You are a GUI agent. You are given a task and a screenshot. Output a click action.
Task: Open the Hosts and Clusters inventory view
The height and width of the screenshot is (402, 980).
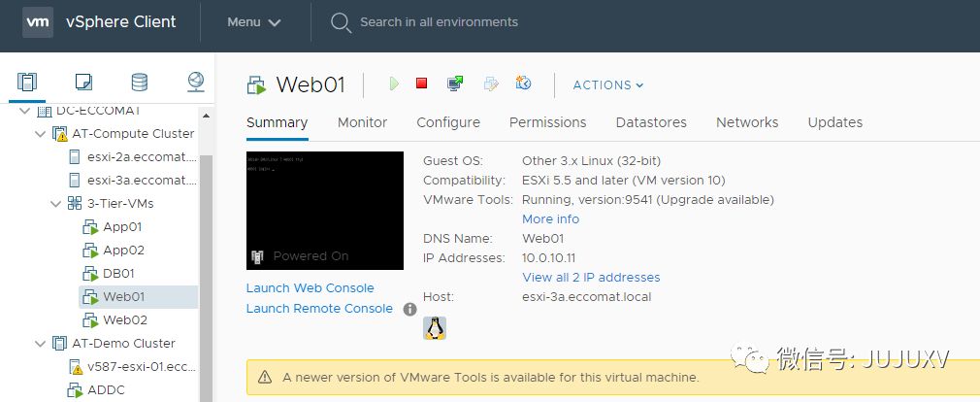(x=27, y=82)
